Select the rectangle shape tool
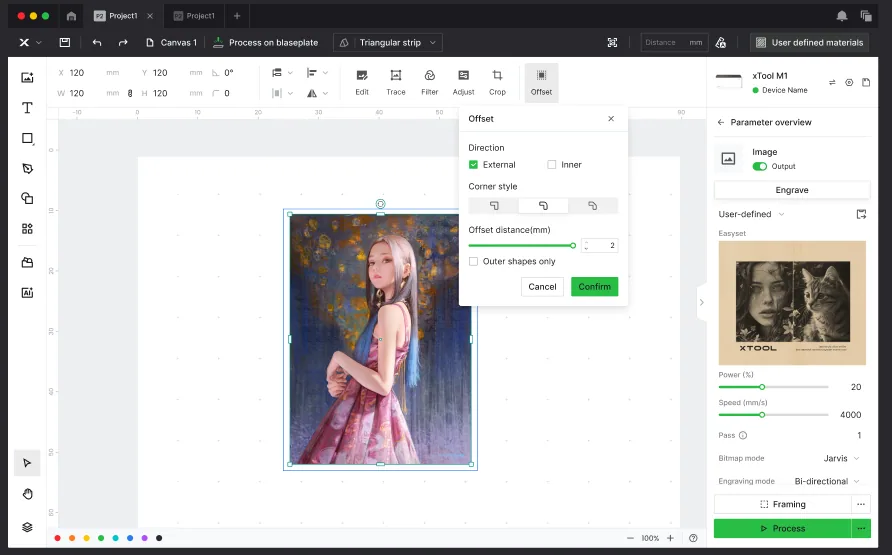Image resolution: width=892 pixels, height=555 pixels. [27, 138]
